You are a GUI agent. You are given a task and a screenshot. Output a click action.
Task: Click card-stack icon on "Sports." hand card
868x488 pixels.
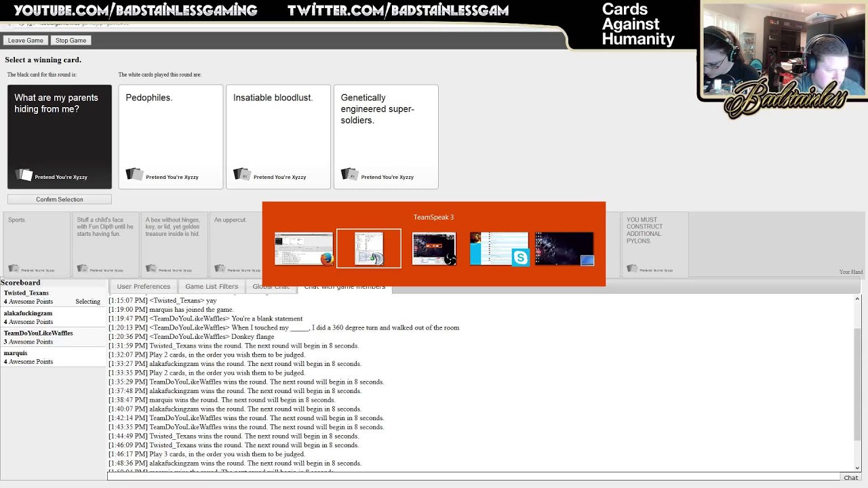[14, 269]
